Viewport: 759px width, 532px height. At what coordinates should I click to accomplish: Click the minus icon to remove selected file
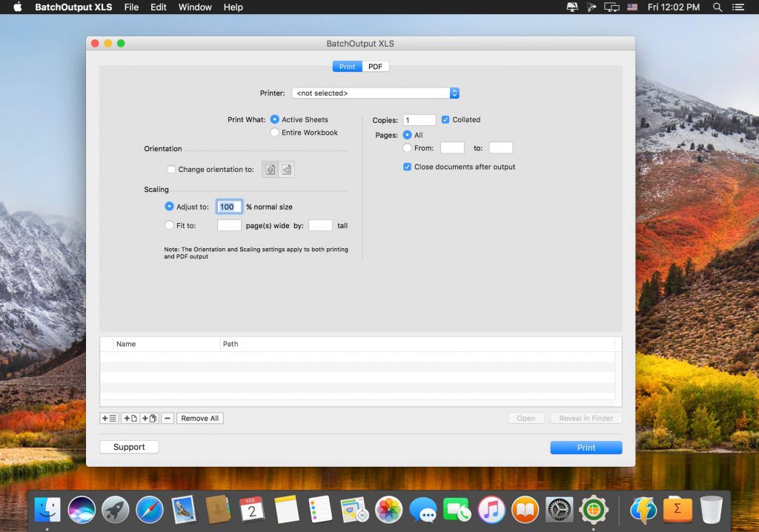tap(167, 418)
